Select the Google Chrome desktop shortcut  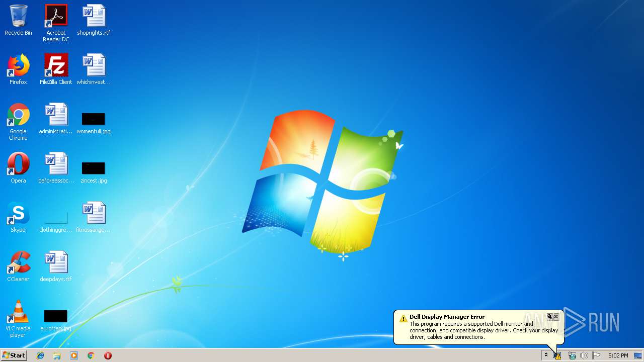pyautogui.click(x=18, y=122)
